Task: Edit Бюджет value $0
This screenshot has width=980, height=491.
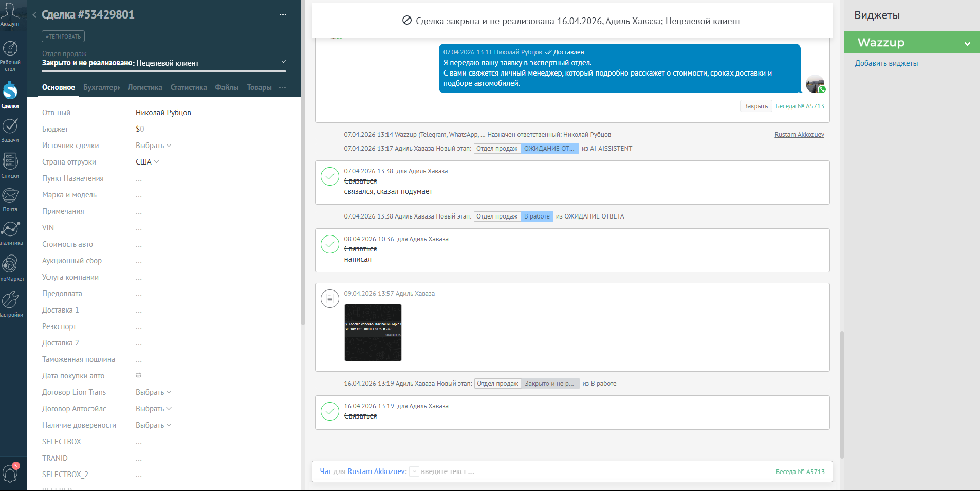Action: point(140,129)
